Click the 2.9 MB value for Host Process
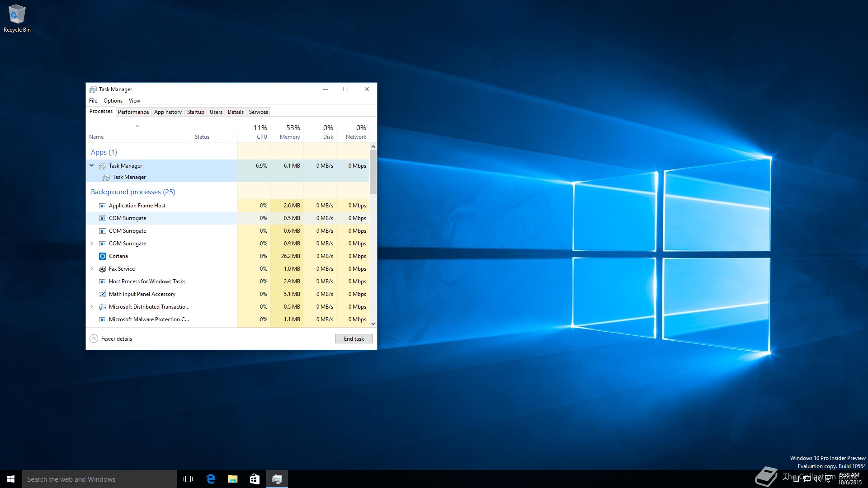The width and height of the screenshot is (868, 488). coord(292,282)
